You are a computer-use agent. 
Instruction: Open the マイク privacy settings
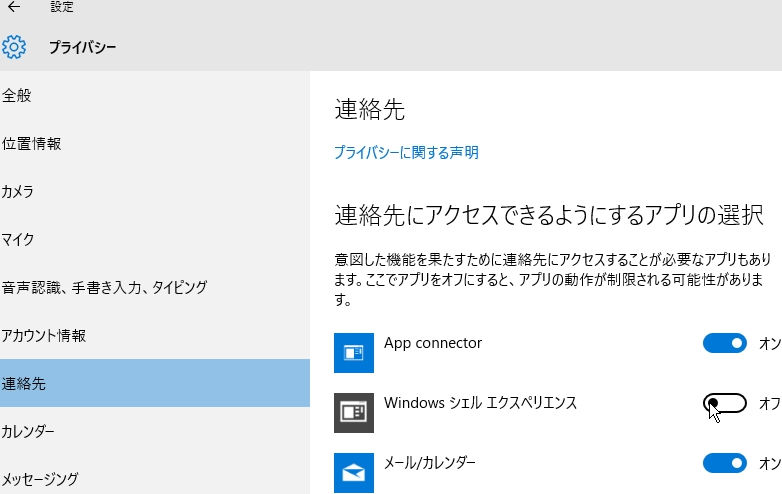tap(155, 239)
